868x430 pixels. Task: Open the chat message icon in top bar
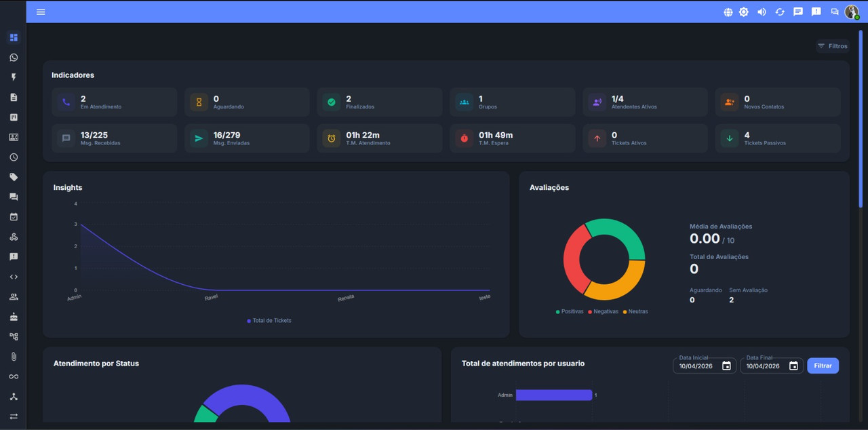[x=798, y=12]
